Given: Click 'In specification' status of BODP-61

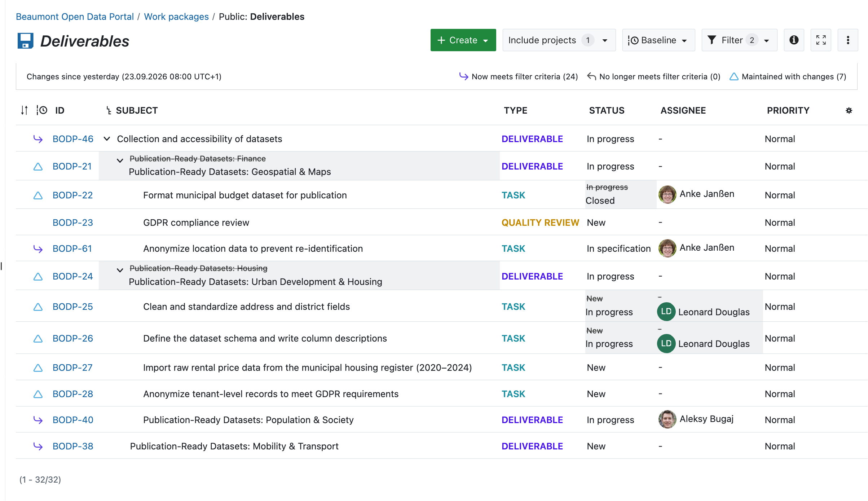Looking at the screenshot, I should point(618,249).
